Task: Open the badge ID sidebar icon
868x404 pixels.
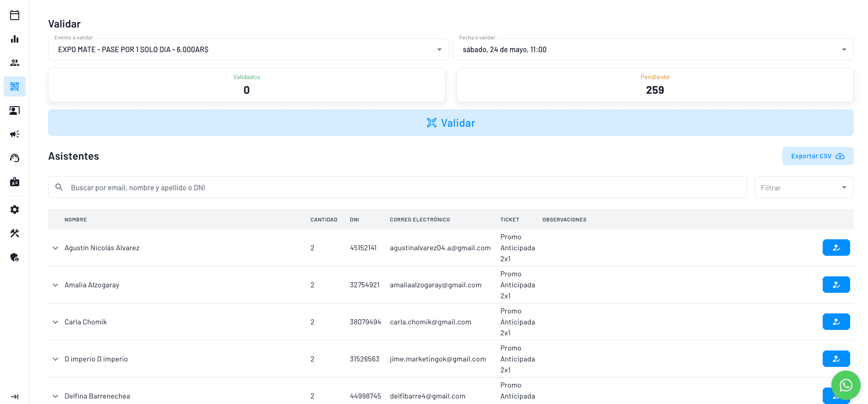Action: pyautogui.click(x=15, y=182)
